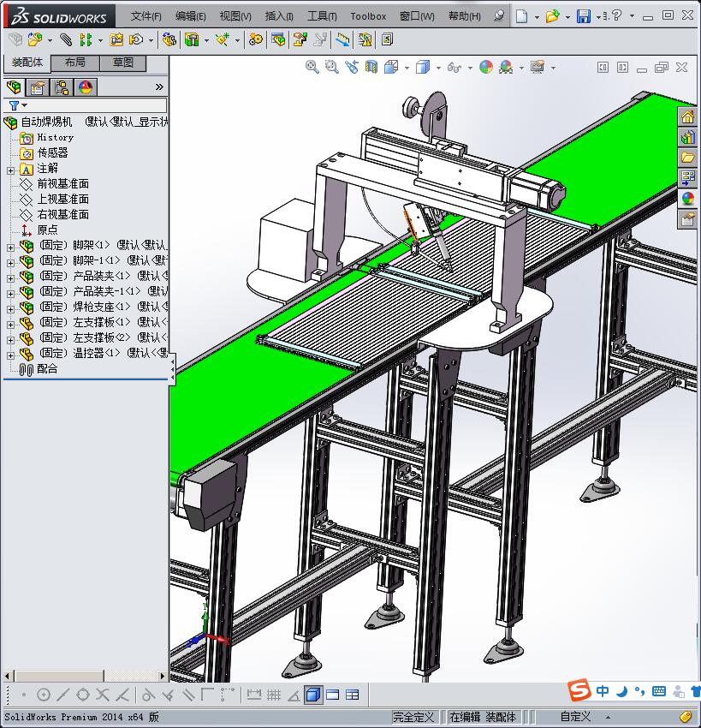Select the 传感器 tree item

(x=52, y=152)
